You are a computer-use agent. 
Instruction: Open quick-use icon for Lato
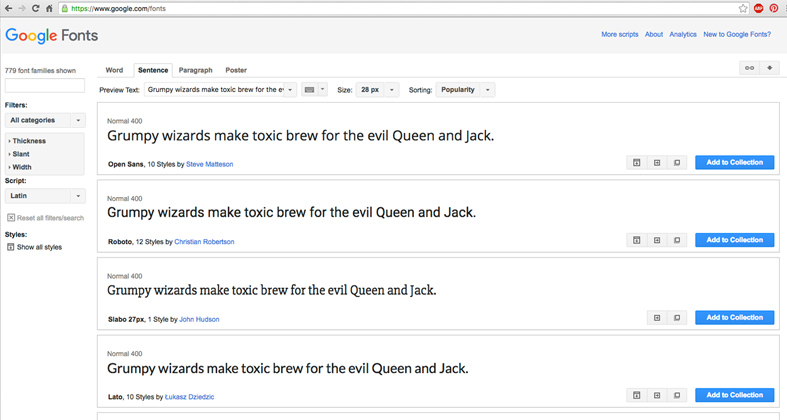coord(657,395)
